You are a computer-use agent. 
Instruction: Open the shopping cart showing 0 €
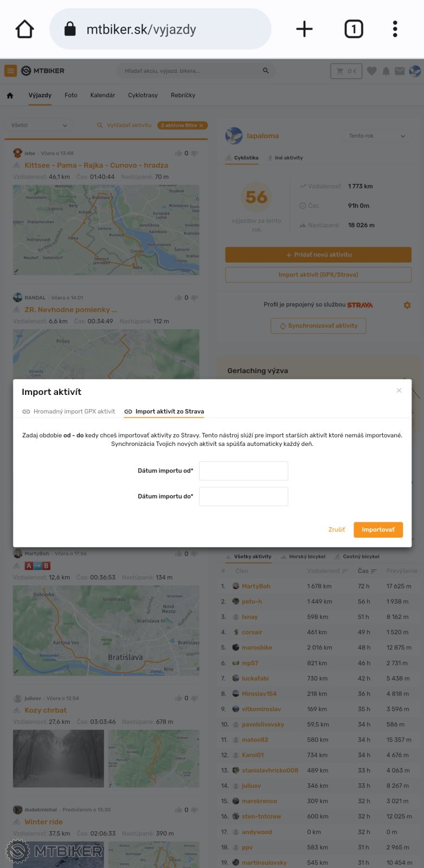346,71
